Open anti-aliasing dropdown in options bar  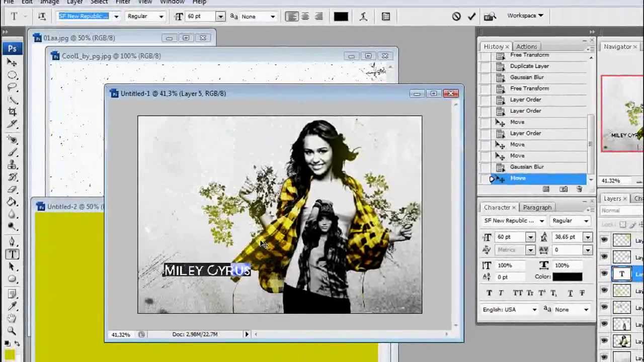(273, 17)
